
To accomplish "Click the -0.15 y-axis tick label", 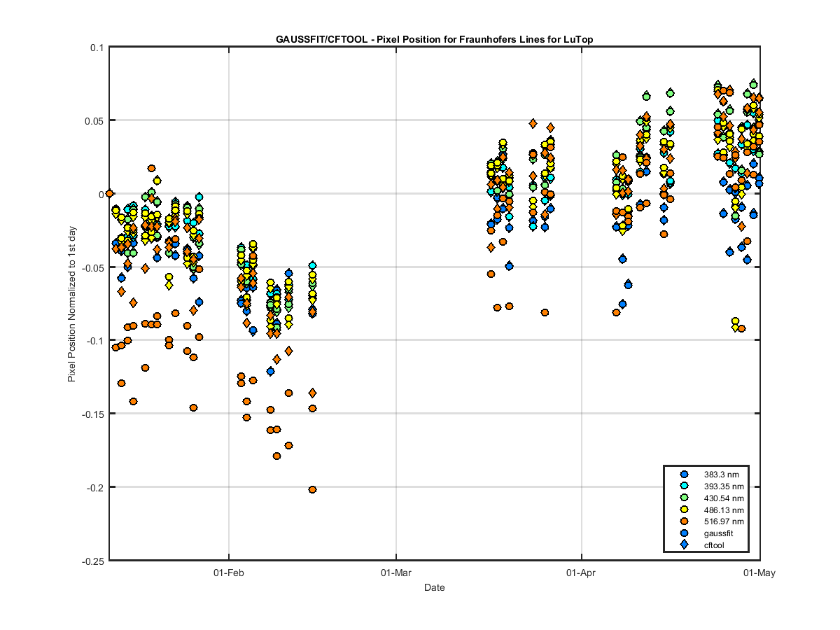I will [94, 414].
